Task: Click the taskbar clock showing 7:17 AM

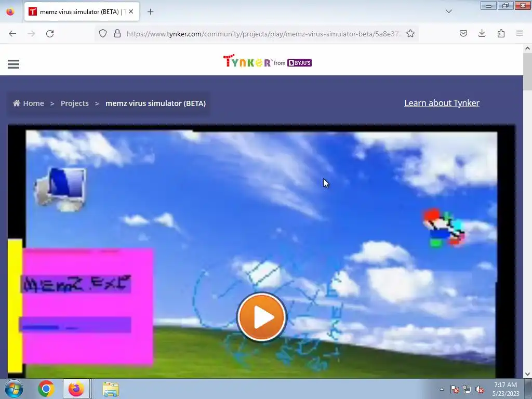Action: click(506, 389)
